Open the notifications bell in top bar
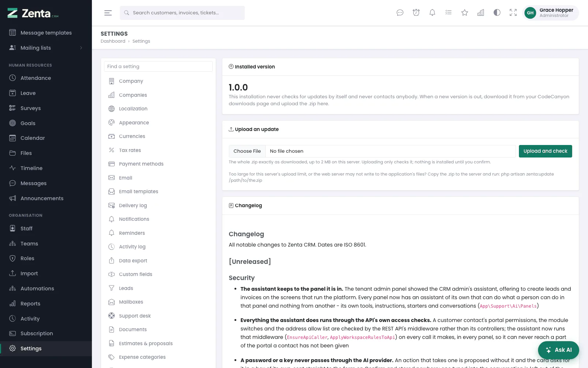Screen dimensions: 588x368 [x=432, y=13]
